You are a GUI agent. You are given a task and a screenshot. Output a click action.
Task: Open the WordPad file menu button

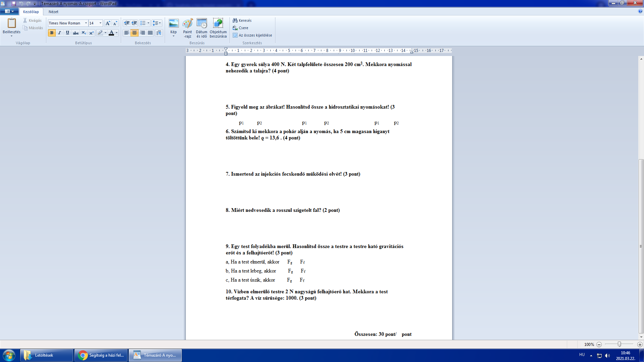point(9,11)
